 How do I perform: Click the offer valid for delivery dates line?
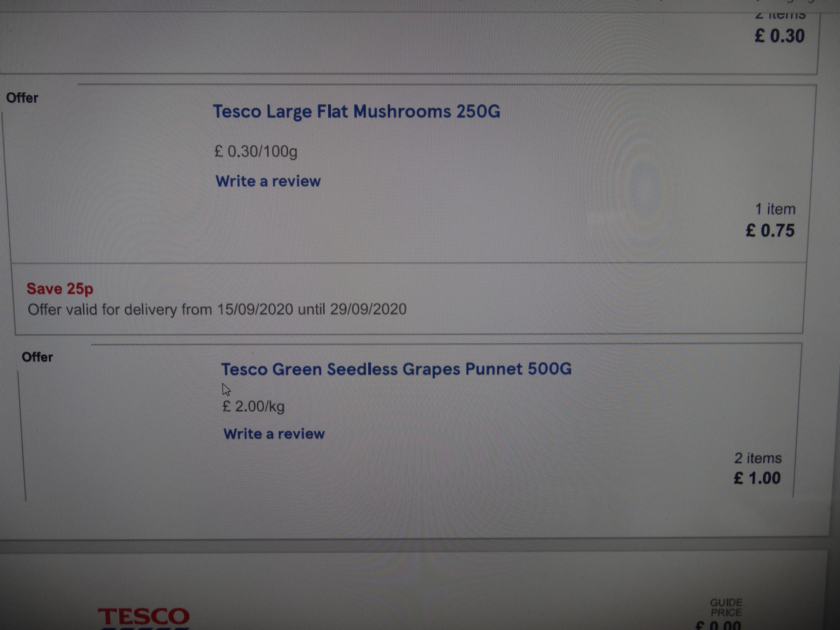tap(217, 310)
